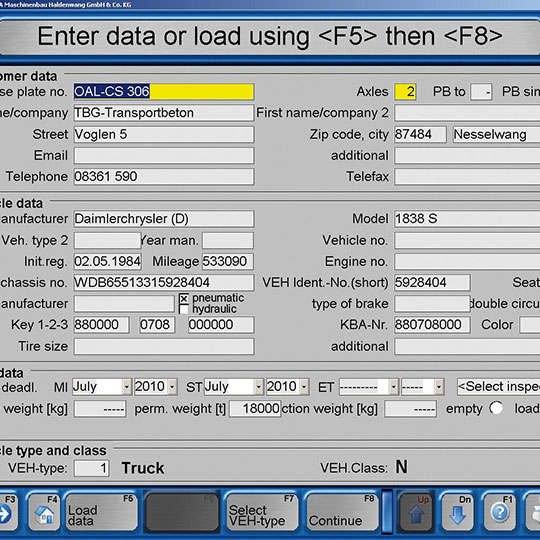The height and width of the screenshot is (540, 540).
Task: Click the F4 home icon button
Action: 44,512
